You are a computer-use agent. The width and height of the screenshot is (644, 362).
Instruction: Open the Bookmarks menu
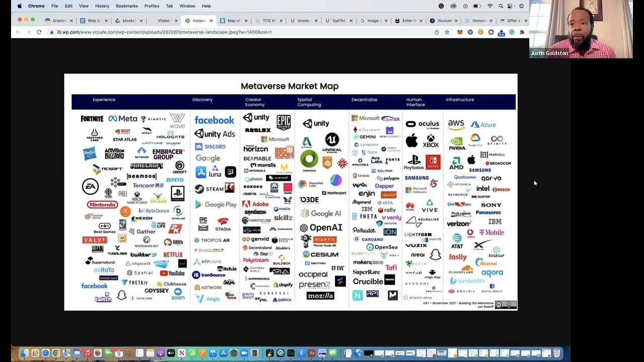tap(127, 6)
